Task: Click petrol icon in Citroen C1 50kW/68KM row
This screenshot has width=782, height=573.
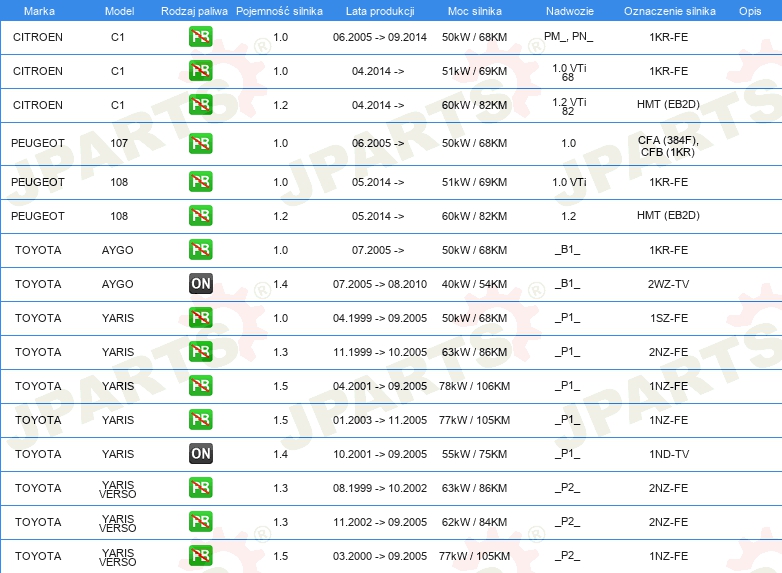Action: tap(200, 37)
